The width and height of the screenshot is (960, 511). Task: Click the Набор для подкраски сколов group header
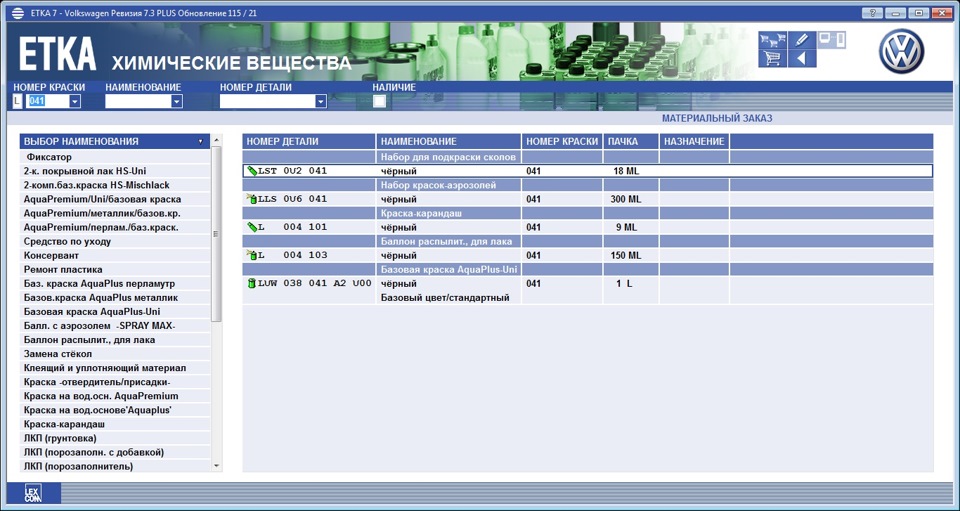(448, 157)
